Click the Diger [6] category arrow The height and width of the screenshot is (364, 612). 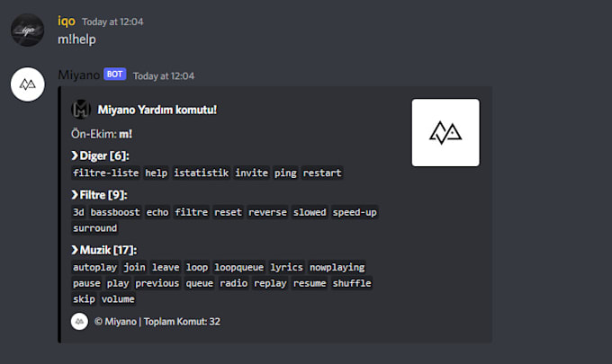coord(75,155)
